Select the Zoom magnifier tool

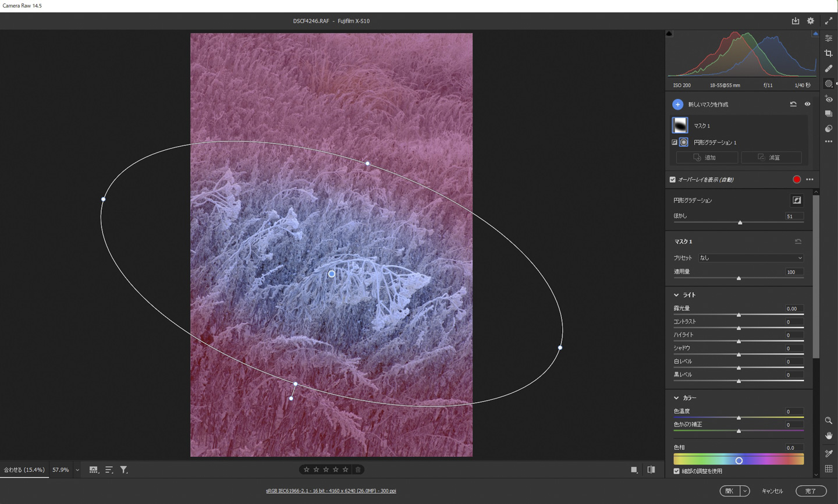(x=829, y=420)
